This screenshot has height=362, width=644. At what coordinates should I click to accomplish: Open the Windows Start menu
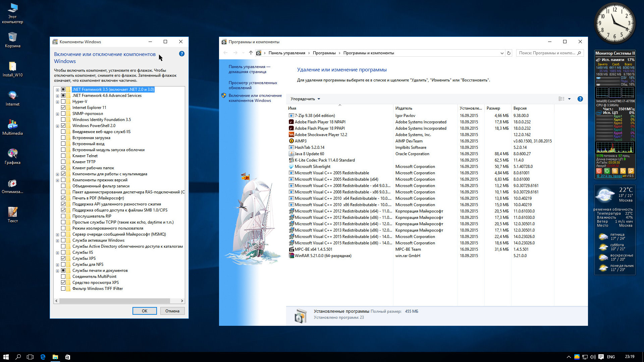tap(6, 357)
